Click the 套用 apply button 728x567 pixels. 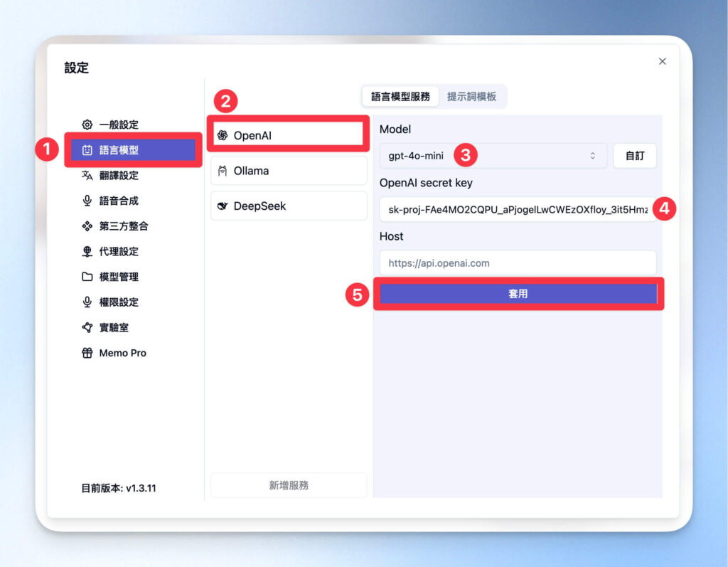point(518,294)
